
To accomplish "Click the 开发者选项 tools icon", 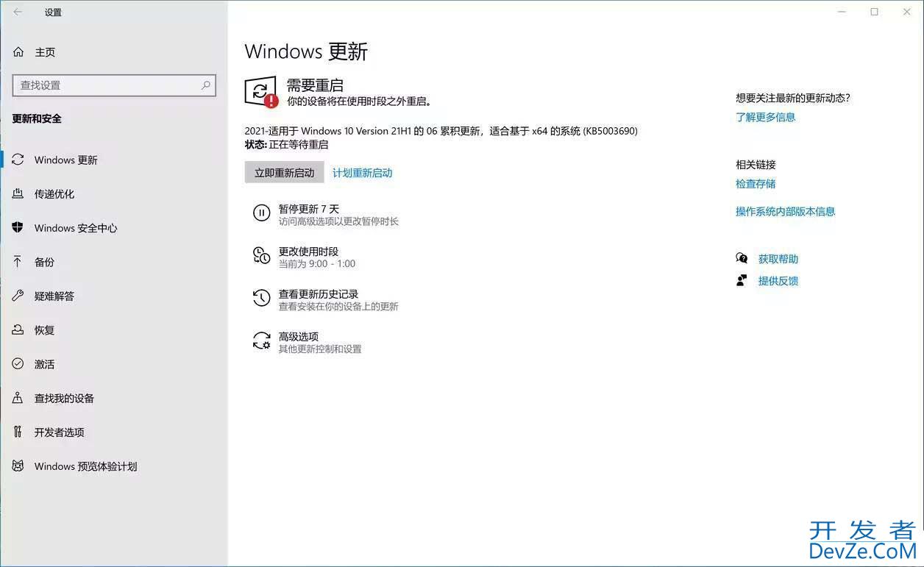I will (18, 432).
